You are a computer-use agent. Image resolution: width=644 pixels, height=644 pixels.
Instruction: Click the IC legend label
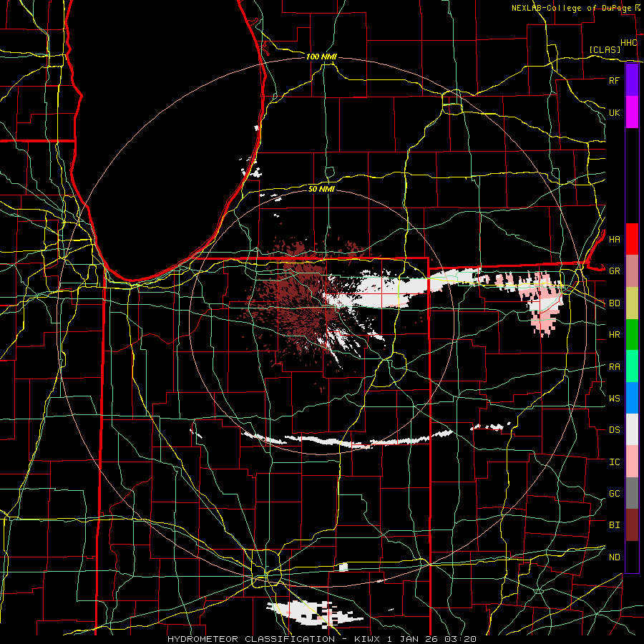[x=614, y=462]
